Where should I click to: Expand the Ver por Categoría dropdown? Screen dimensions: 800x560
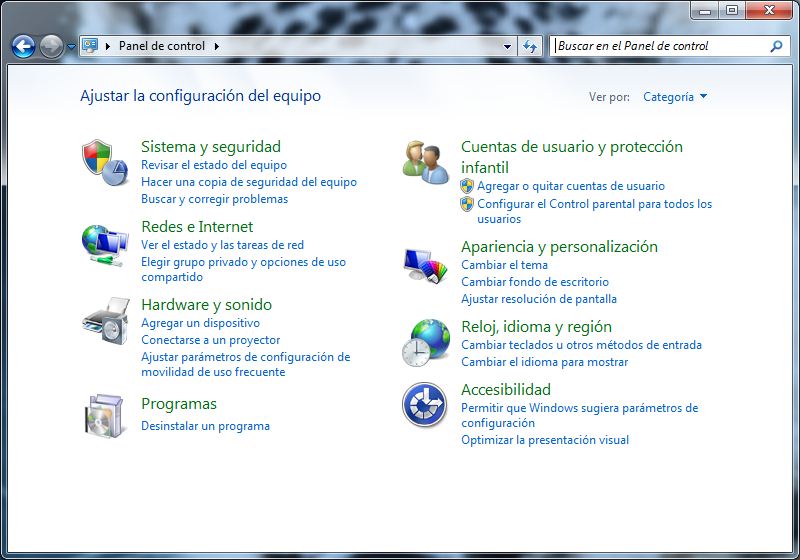675,97
